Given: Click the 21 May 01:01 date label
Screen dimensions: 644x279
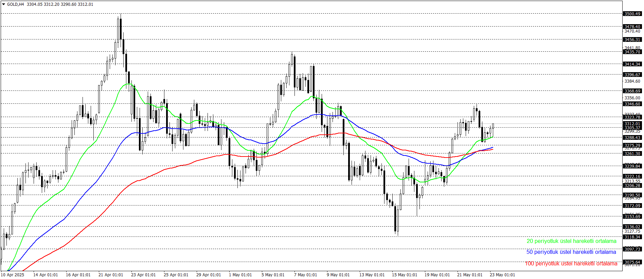Looking at the screenshot, I should coord(470,275).
